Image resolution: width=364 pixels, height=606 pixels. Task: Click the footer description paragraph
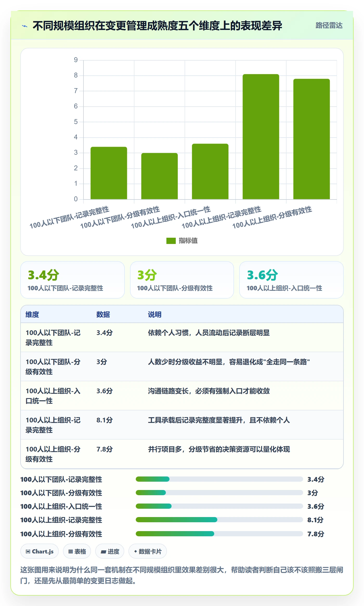click(182, 575)
